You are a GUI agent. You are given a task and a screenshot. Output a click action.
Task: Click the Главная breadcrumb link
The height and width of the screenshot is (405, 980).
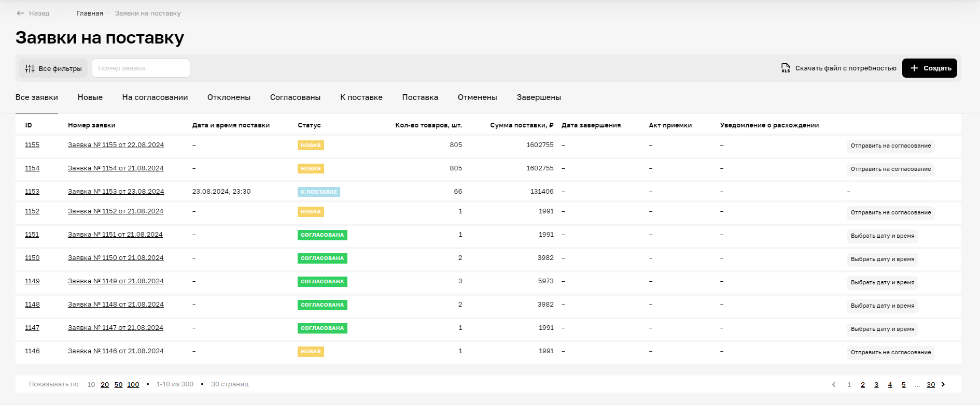point(90,13)
